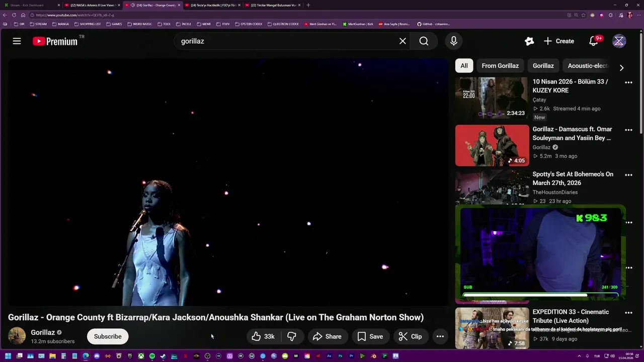Clear the gorillaz search text

403,41
